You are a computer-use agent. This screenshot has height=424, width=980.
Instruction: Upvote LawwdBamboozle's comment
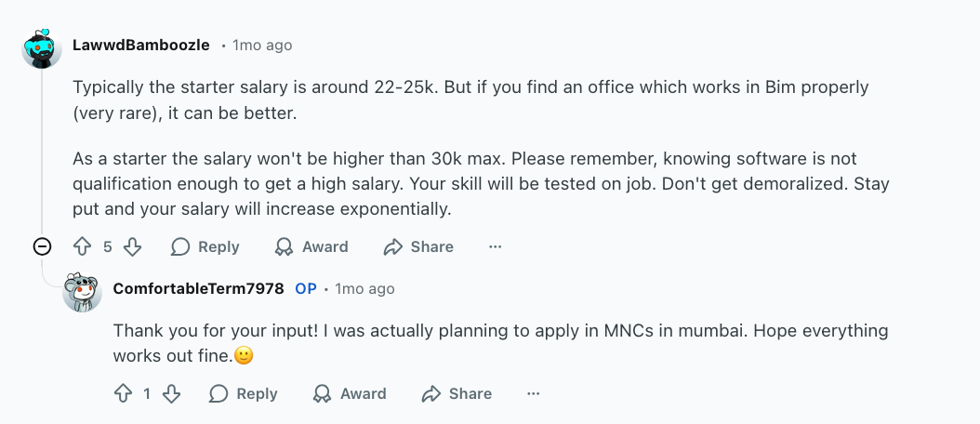point(83,246)
